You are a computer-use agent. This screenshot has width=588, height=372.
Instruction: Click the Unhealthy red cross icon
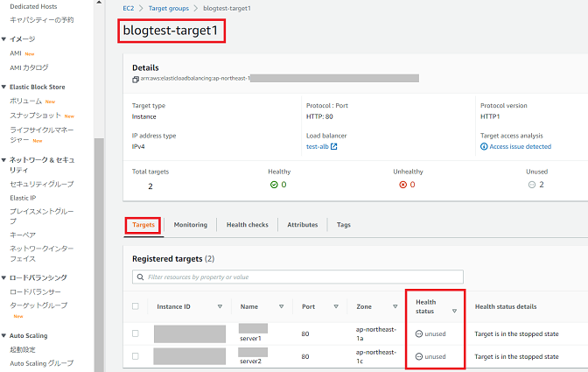tap(402, 185)
